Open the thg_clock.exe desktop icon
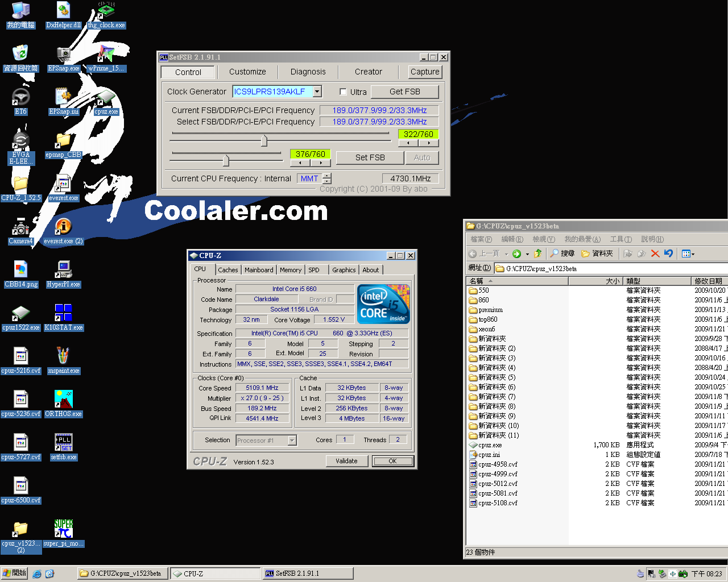The height and width of the screenshot is (582, 728). 106,15
